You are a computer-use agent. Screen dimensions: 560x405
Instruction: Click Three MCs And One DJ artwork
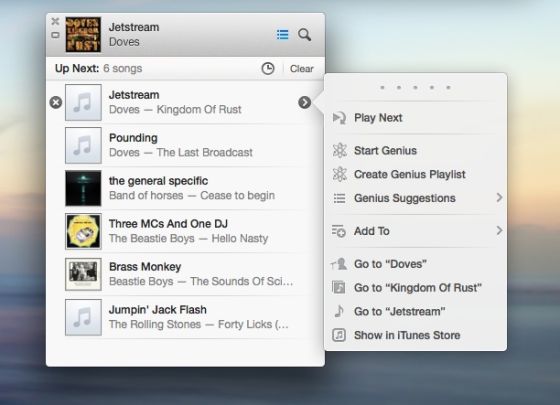coord(83,231)
